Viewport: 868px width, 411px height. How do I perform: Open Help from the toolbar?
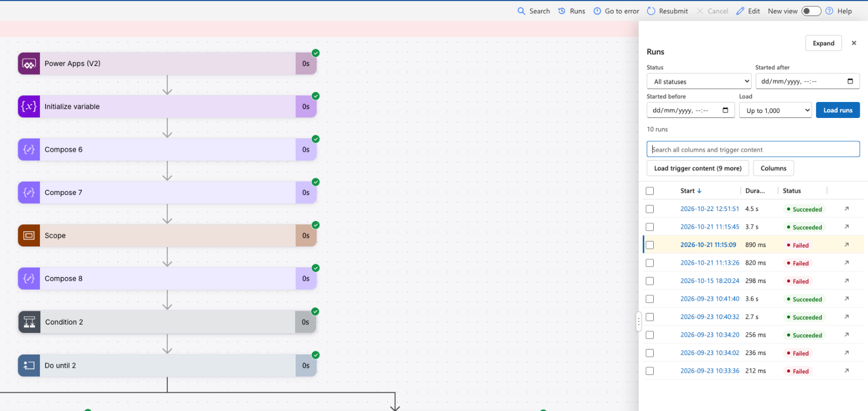pyautogui.click(x=839, y=11)
